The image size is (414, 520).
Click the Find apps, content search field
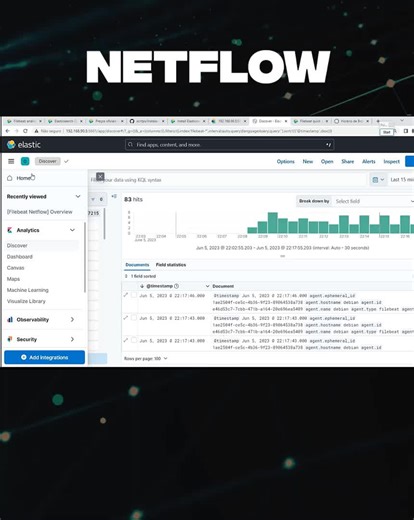(229, 145)
